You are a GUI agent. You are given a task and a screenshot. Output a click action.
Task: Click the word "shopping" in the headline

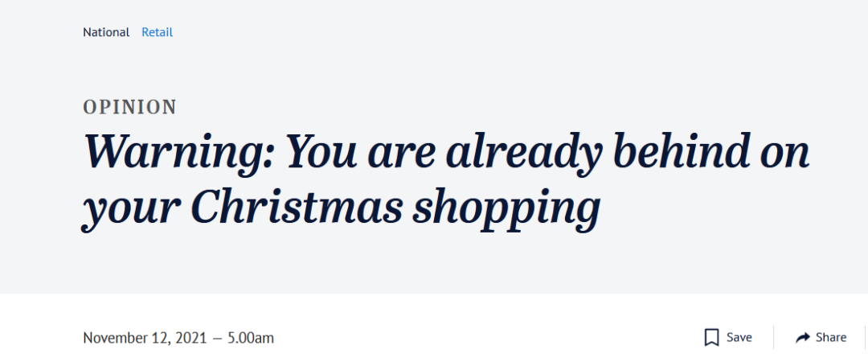coord(508,212)
